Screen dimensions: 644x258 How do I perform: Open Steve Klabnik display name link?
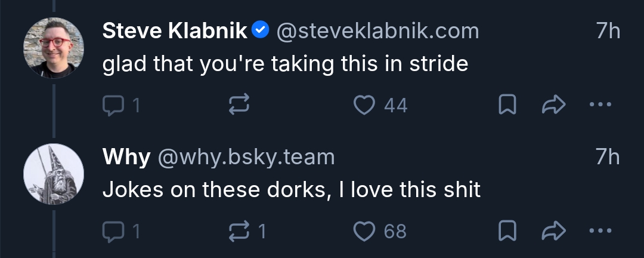click(x=175, y=31)
